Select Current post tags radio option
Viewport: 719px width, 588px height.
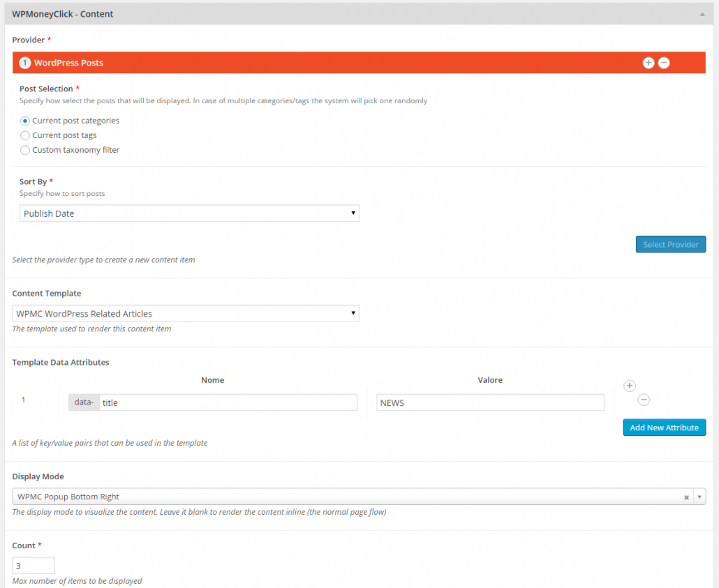(x=24, y=135)
